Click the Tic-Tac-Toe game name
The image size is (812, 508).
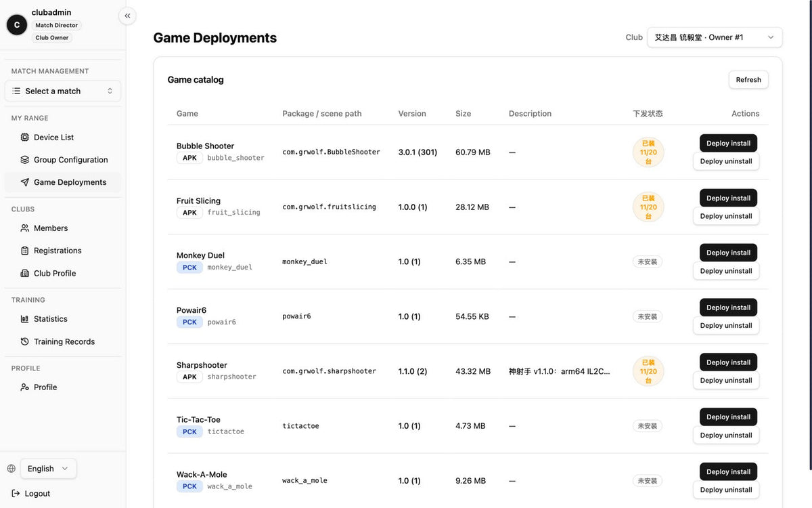[198, 420]
